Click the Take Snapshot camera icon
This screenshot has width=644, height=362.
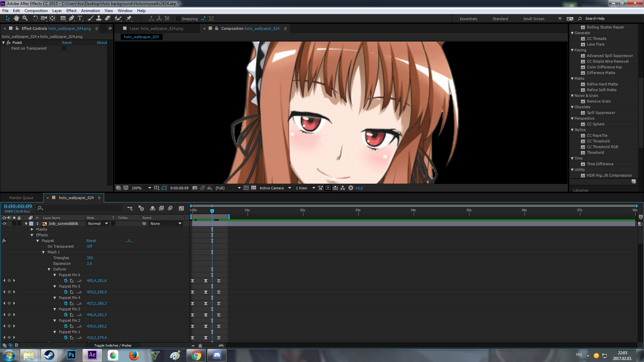point(195,188)
